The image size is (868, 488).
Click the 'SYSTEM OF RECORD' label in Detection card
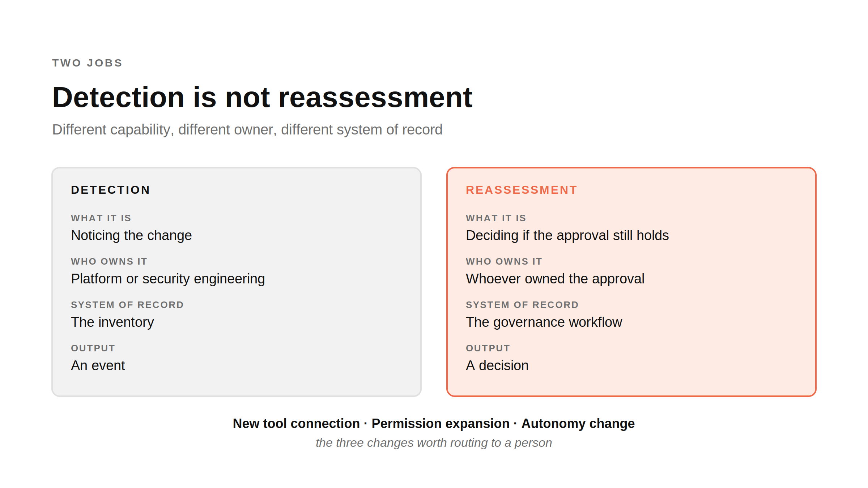point(127,305)
